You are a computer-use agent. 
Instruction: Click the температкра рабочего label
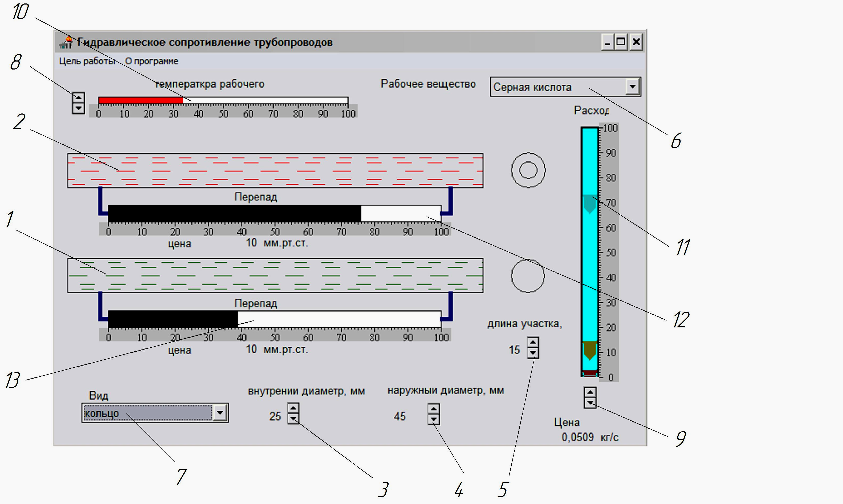coord(209,84)
